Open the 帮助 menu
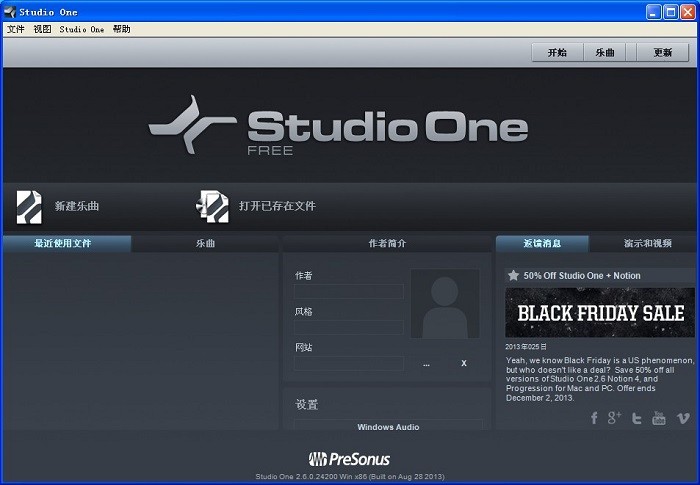This screenshot has height=485, width=700. (x=121, y=29)
